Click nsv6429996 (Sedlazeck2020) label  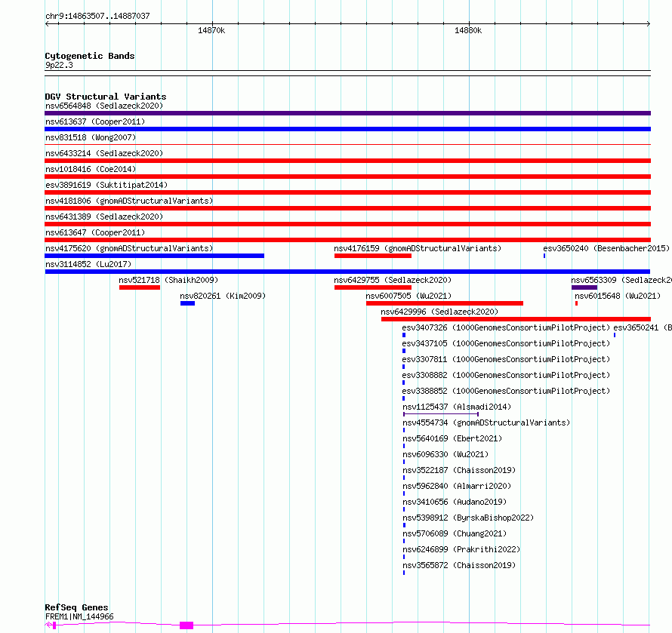(x=439, y=312)
